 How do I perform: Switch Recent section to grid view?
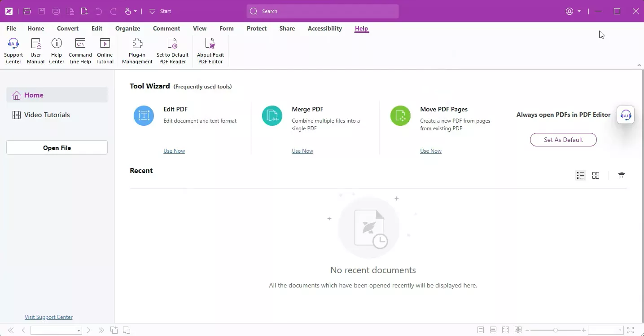click(596, 176)
